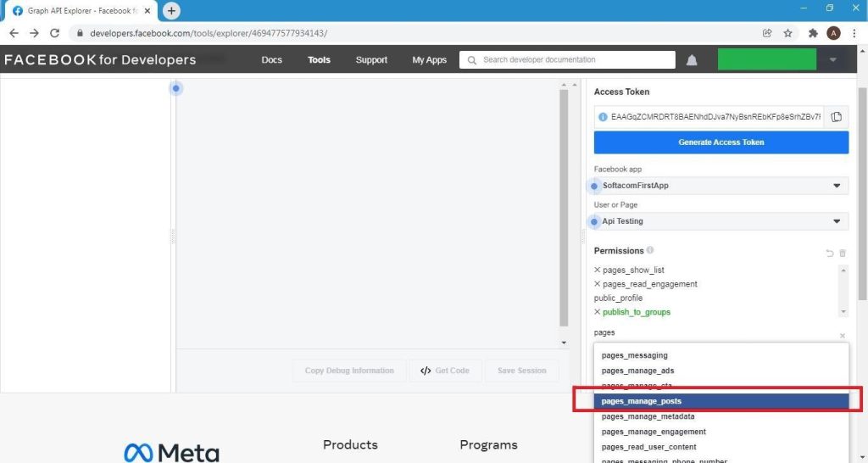
Task: Reset permissions with the undo arrow icon
Action: 829,254
